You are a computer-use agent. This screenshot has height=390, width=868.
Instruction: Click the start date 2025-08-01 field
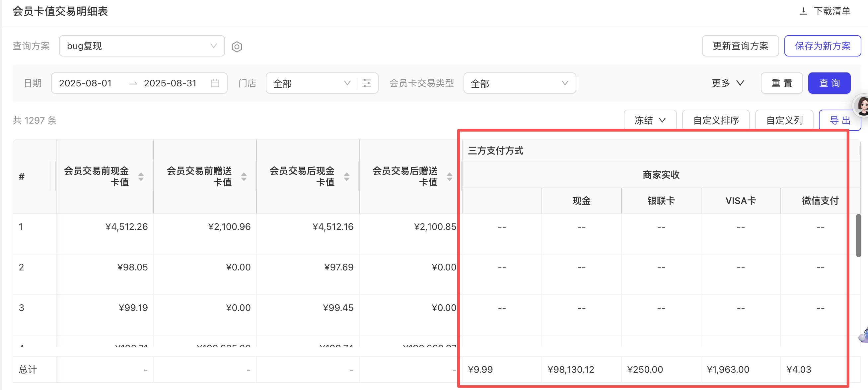tap(86, 83)
